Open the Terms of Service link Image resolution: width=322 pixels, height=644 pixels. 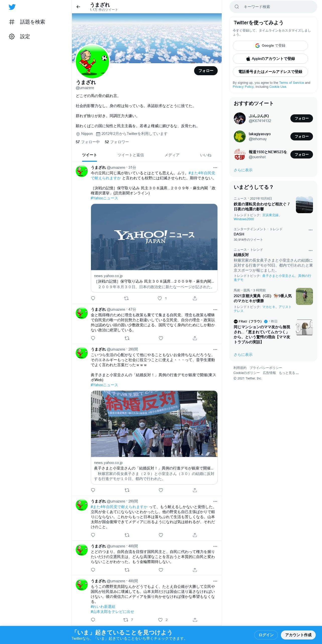point(291,83)
